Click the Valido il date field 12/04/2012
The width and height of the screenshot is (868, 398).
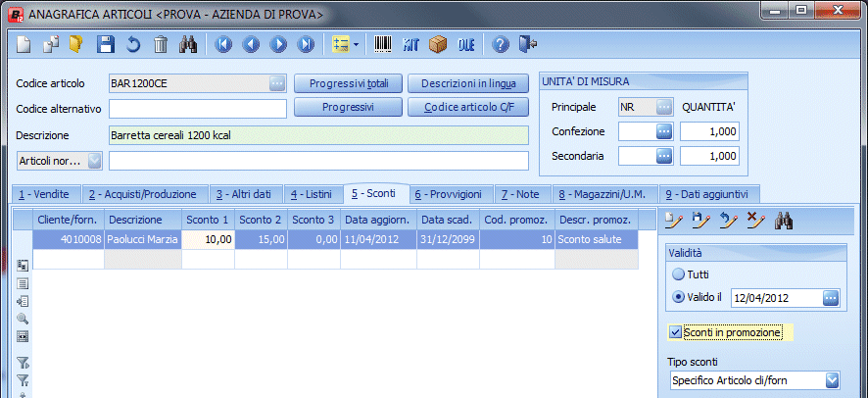pos(777,298)
